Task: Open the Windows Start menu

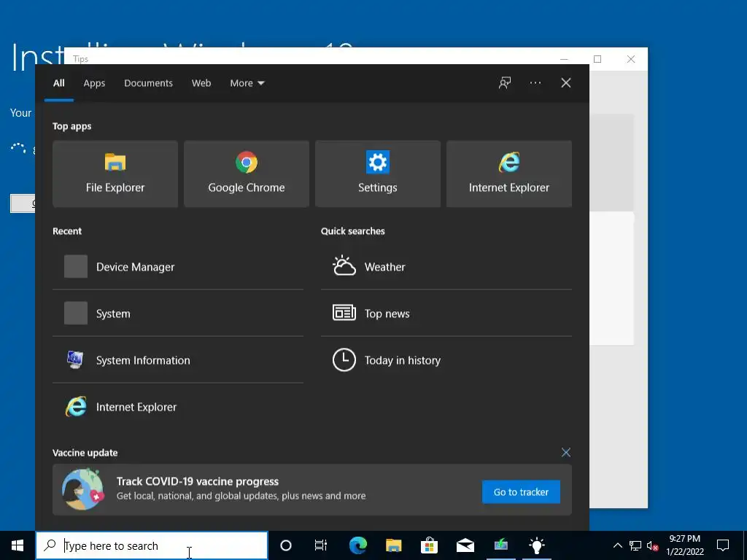Action: (x=18, y=545)
